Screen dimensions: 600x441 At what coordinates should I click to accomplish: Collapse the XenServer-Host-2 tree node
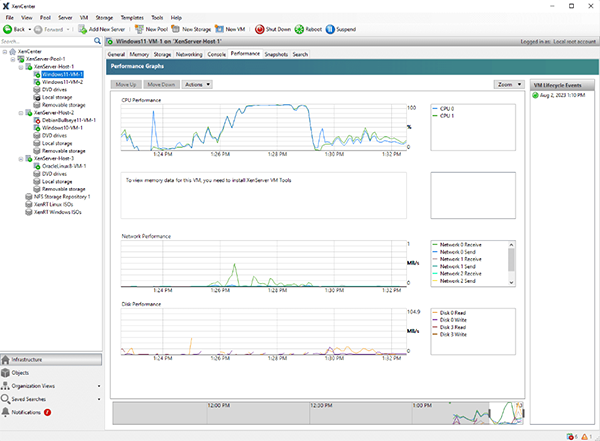coord(19,113)
